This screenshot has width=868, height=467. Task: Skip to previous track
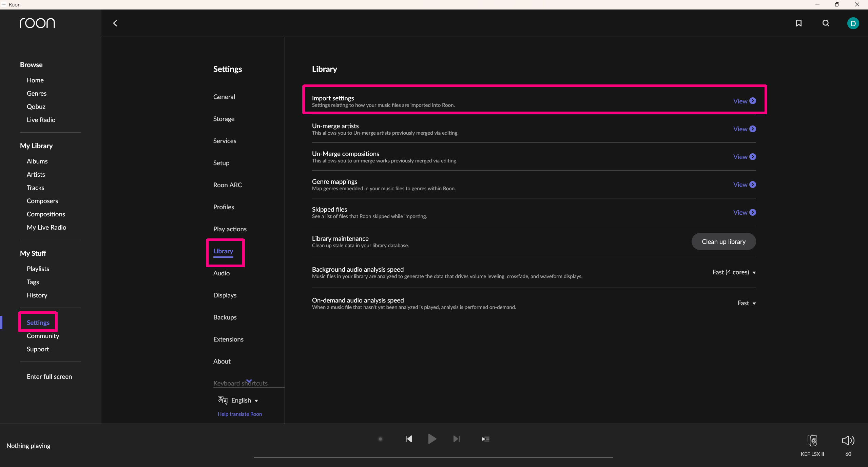tap(408, 439)
